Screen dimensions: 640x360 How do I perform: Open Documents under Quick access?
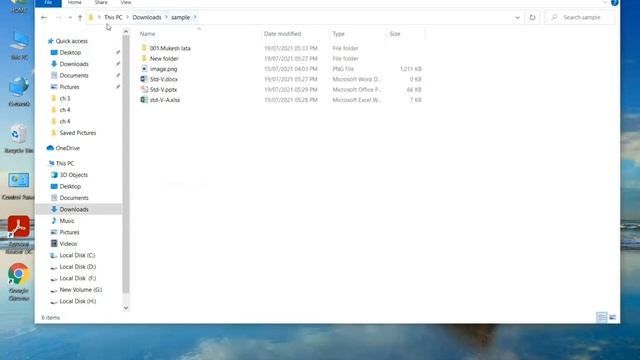(x=74, y=76)
